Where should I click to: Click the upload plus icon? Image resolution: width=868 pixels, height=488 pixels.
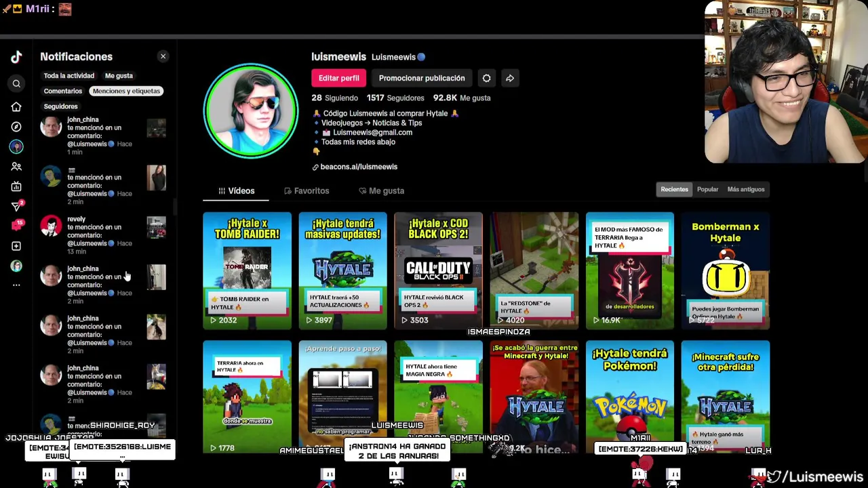(x=16, y=246)
